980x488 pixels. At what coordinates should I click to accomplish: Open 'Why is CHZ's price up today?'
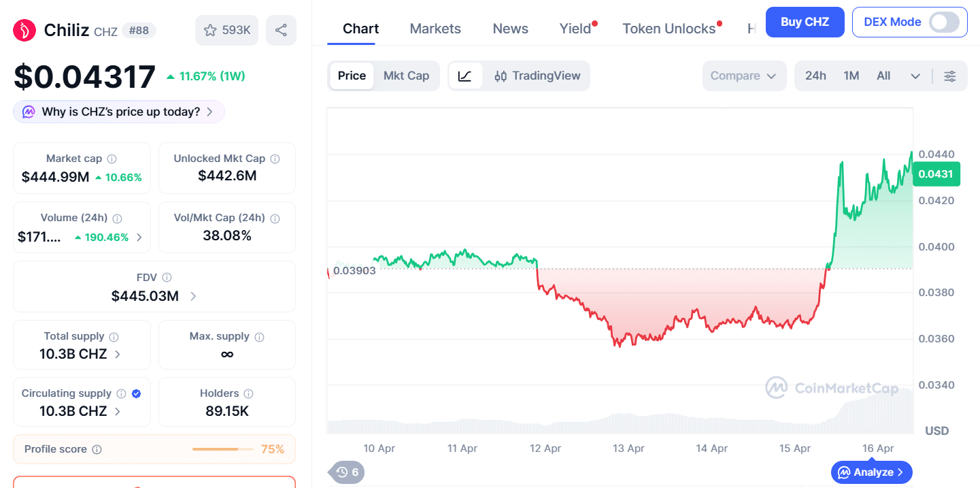[120, 112]
